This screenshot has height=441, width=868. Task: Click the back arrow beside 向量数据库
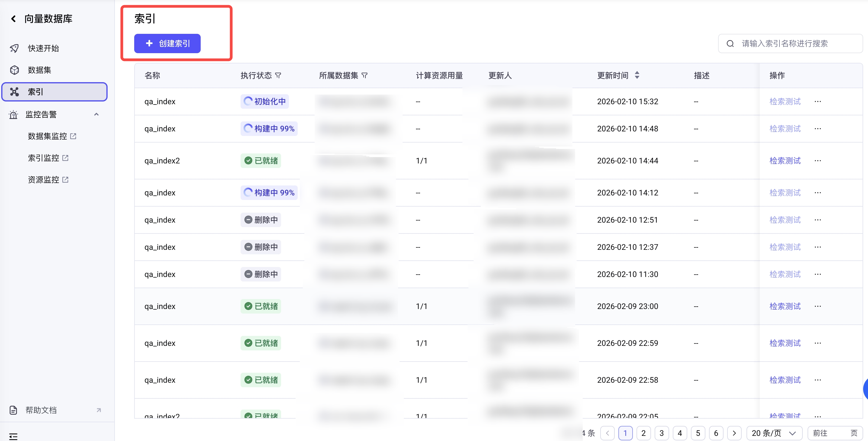(14, 18)
